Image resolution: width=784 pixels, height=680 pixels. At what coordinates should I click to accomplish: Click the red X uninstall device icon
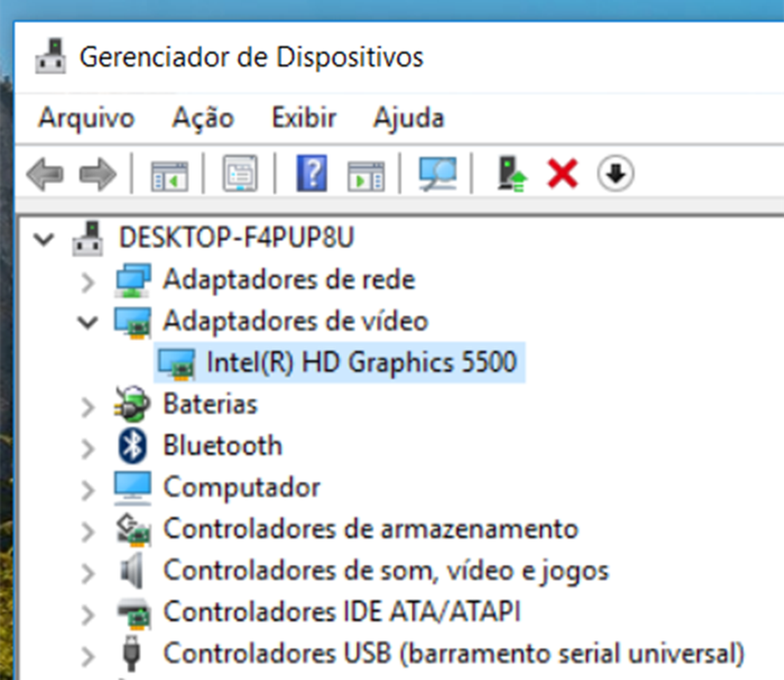coord(563,174)
